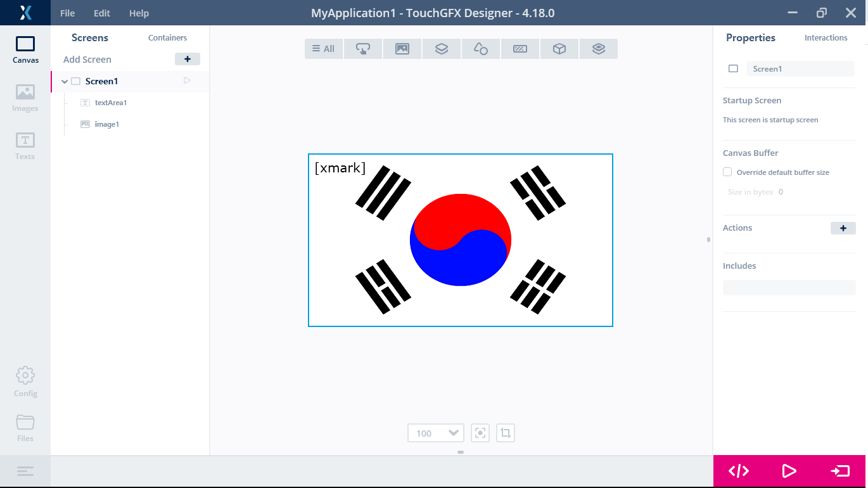Enable Override default buffer size checkbox
Image resolution: width=868 pixels, height=488 pixels.
point(727,172)
